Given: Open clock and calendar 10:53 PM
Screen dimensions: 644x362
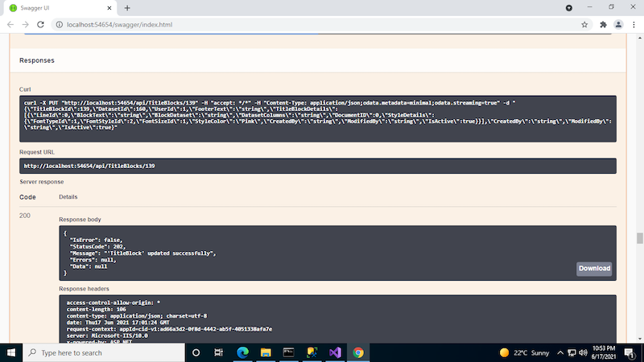Looking at the screenshot, I should pyautogui.click(x=603, y=352).
